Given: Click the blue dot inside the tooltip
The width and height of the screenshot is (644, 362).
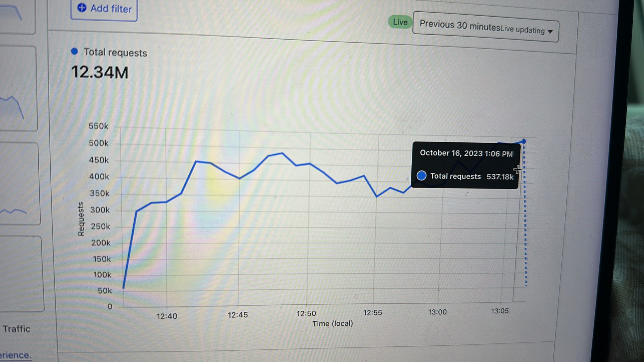Looking at the screenshot, I should [x=421, y=175].
